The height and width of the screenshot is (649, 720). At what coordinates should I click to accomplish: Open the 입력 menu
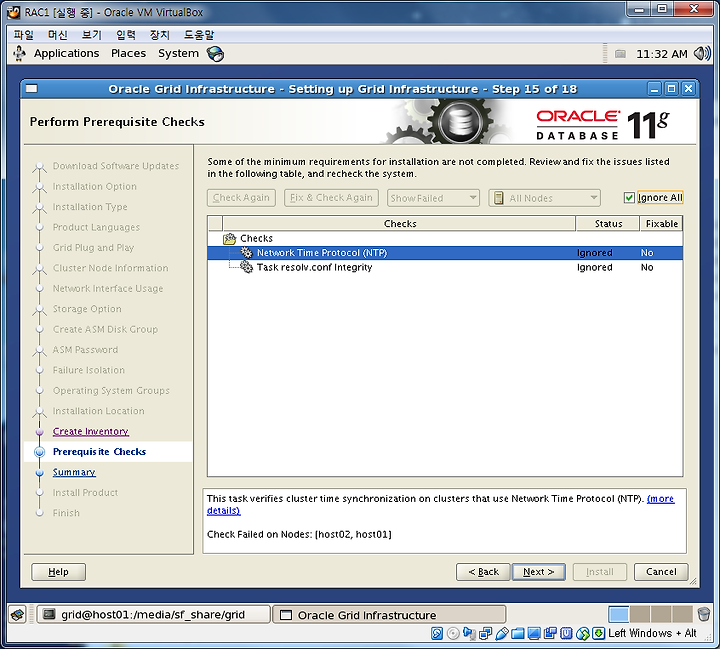point(126,35)
